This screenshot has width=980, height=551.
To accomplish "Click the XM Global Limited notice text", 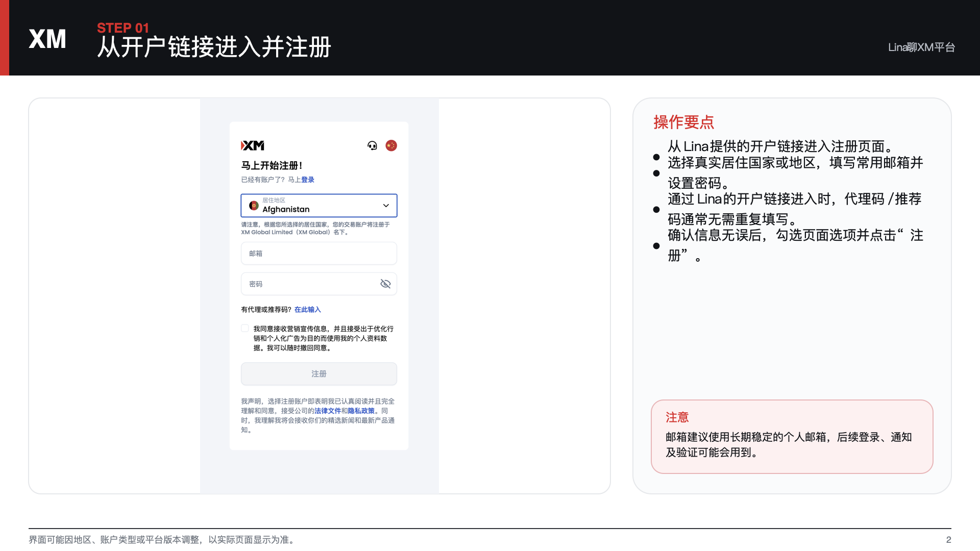I will (315, 229).
